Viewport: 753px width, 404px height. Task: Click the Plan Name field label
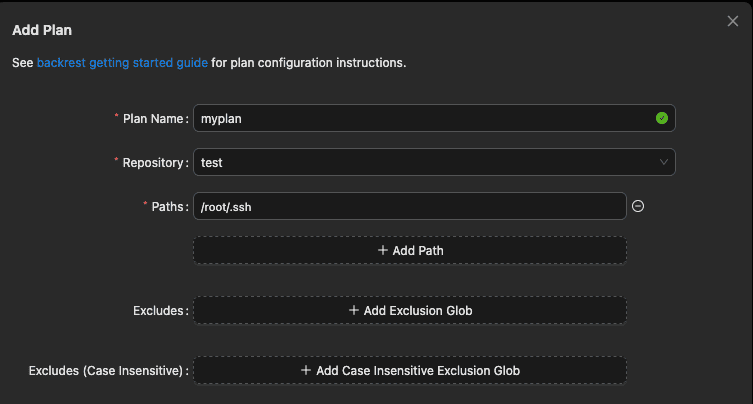pyautogui.click(x=153, y=118)
